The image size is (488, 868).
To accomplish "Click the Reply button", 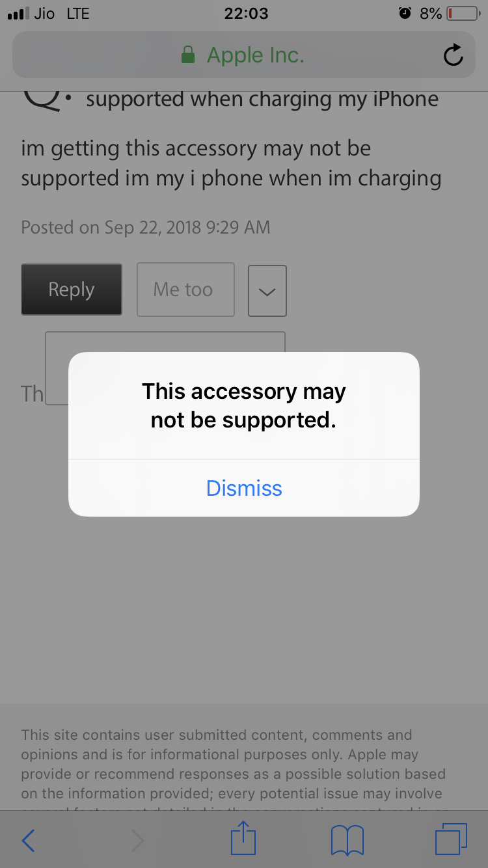I will coord(72,290).
